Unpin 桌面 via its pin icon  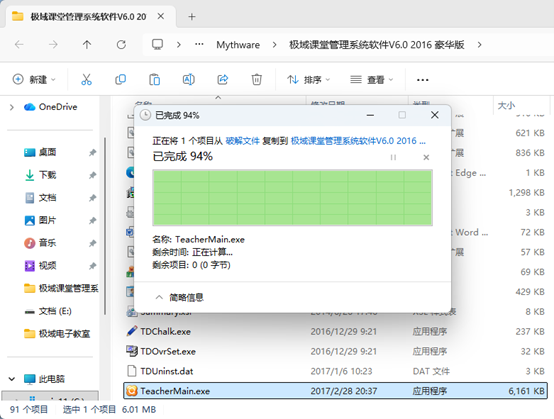tap(92, 152)
